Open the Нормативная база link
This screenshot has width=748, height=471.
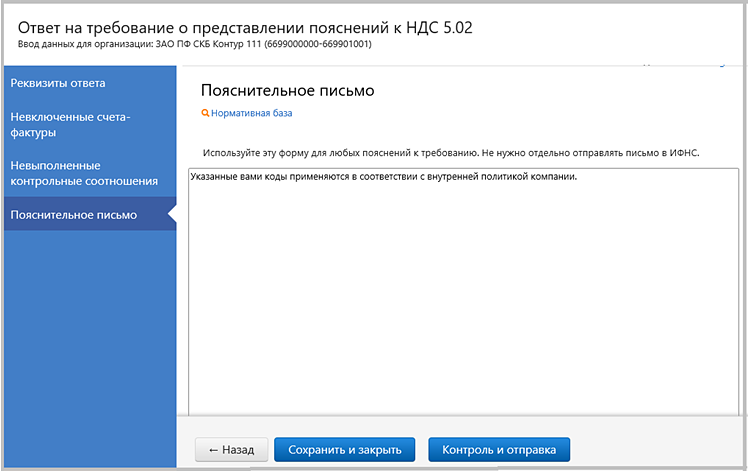[x=251, y=114]
